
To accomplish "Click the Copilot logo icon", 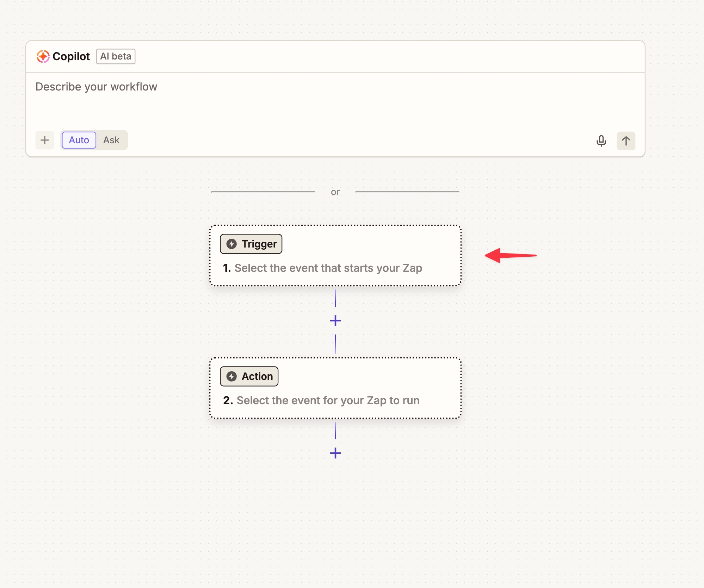I will (43, 56).
